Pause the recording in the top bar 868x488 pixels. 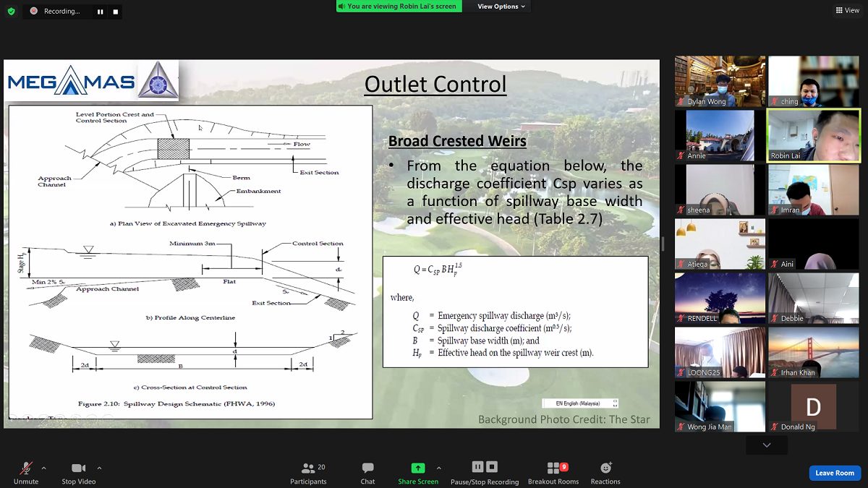[x=101, y=12]
